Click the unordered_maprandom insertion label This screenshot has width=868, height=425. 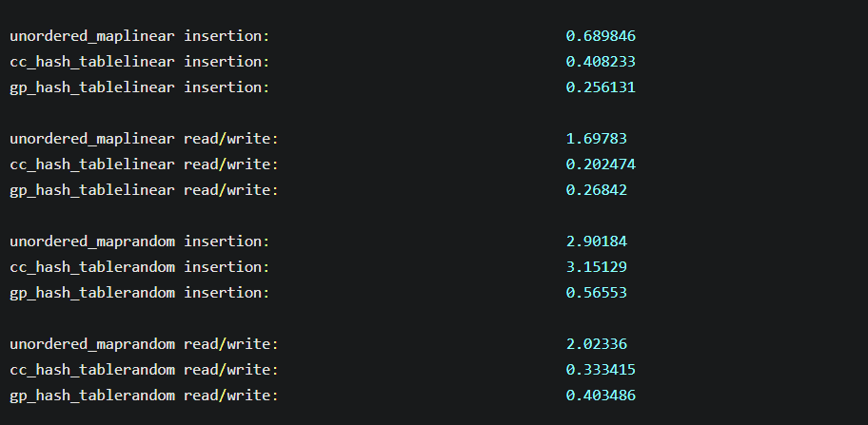tap(140, 241)
